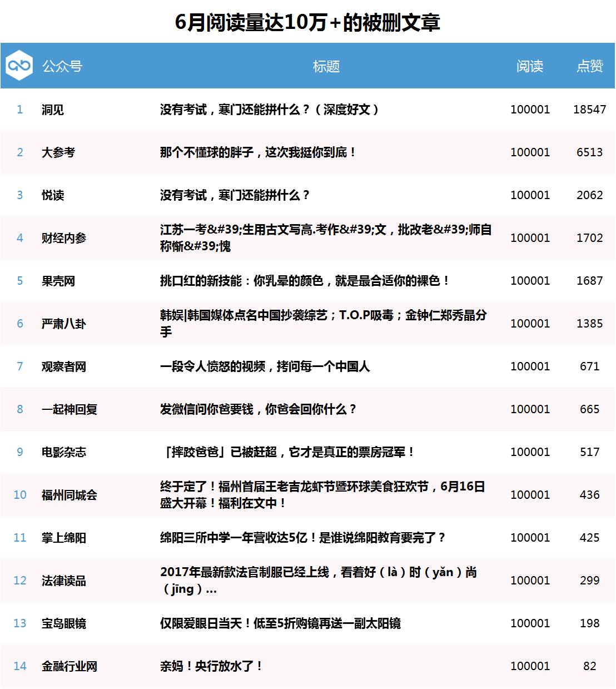Image resolution: width=616 pixels, height=689 pixels.
Task: Click the 82 like count for 金融行业网
Action: click(591, 665)
